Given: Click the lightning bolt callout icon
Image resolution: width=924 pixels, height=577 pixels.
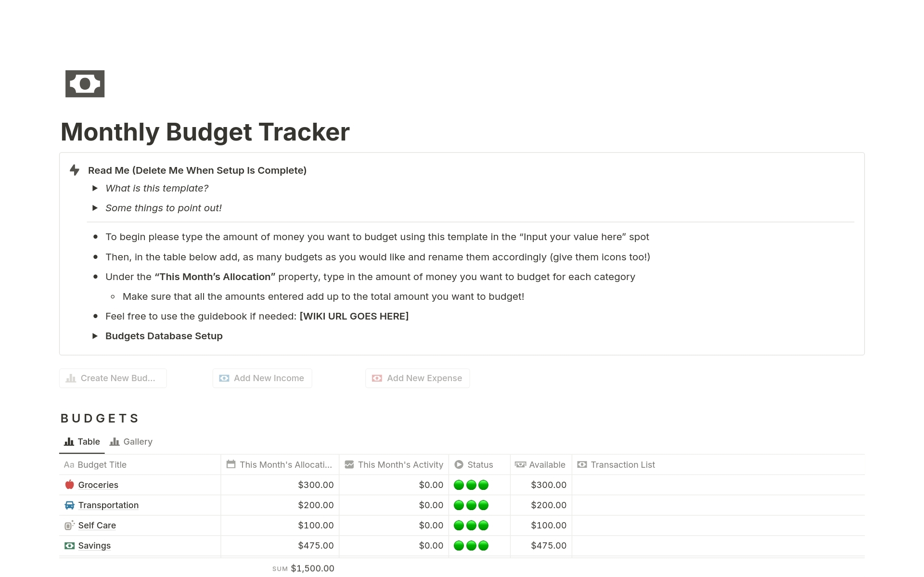Looking at the screenshot, I should click(x=75, y=170).
